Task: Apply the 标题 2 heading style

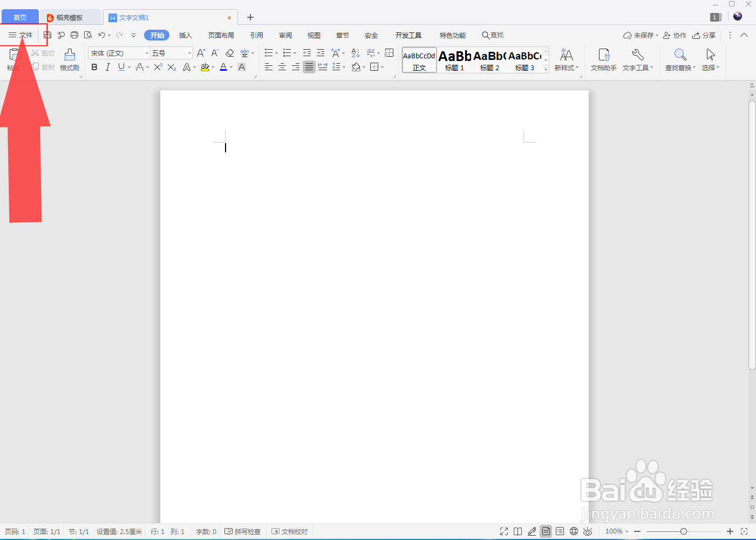Action: pos(489,60)
